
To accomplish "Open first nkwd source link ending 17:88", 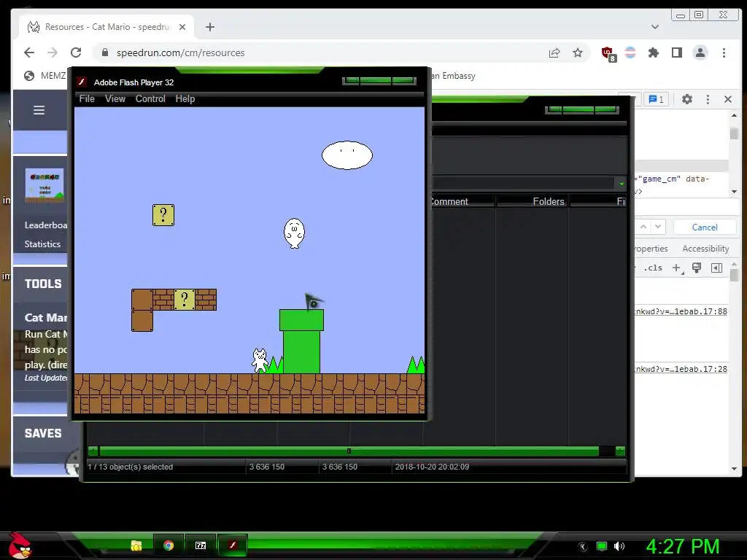I will pos(681,311).
